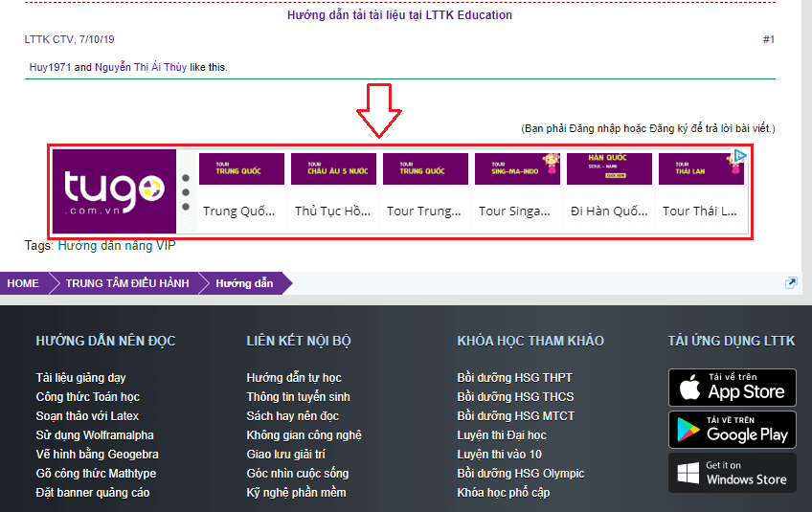Open 'Soạn thảo với Latex' link
Screen dimensions: 812x512
tap(87, 416)
